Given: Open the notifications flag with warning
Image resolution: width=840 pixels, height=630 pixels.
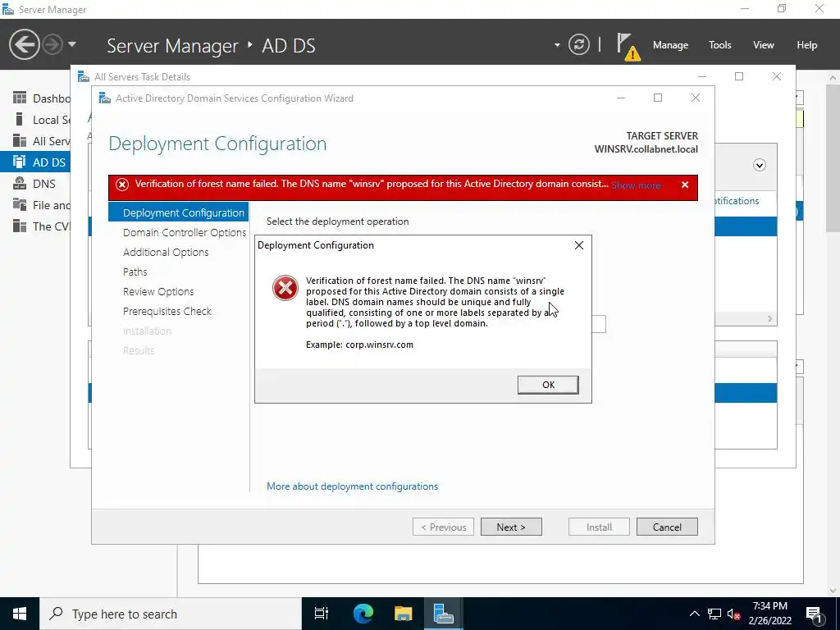Looking at the screenshot, I should pyautogui.click(x=628, y=47).
